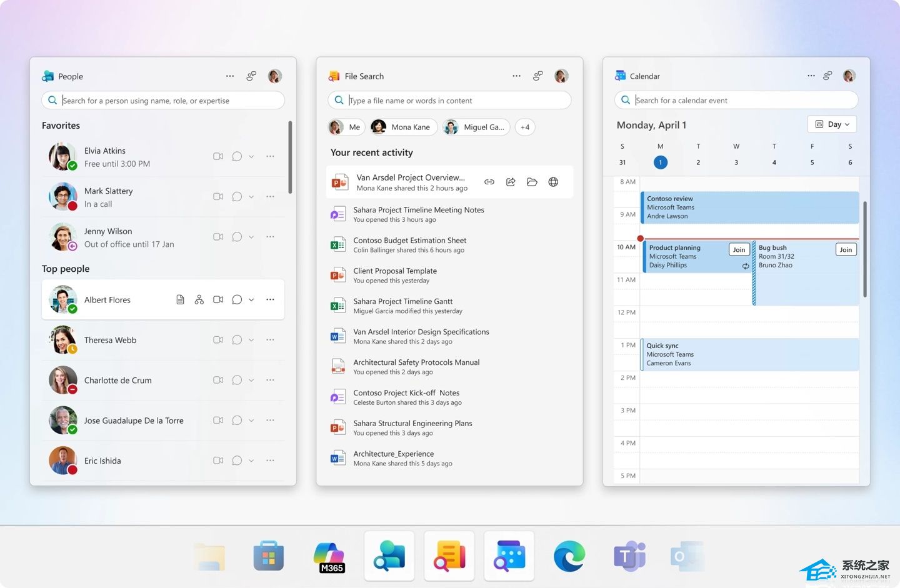Copy link for Van Arsdel Project Overview

pyautogui.click(x=489, y=182)
